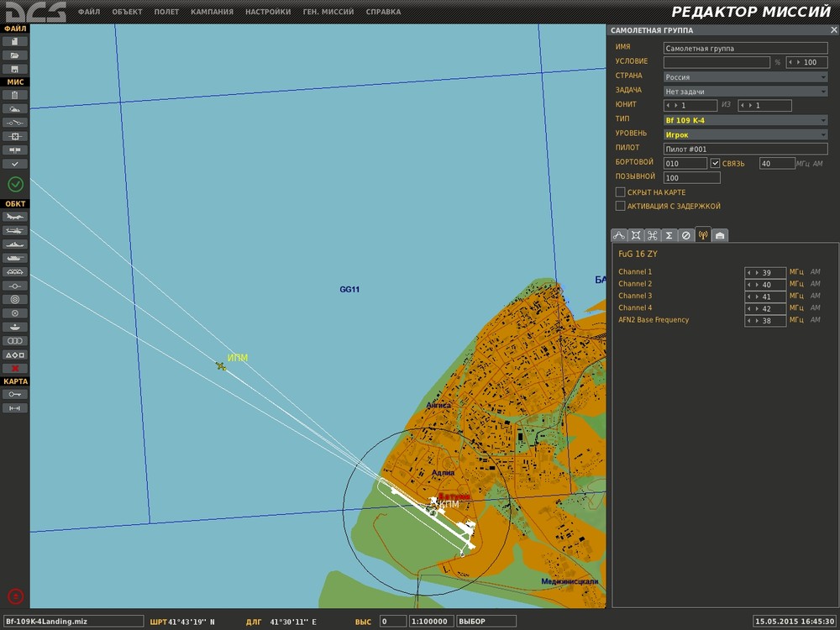Close the САМОЛЕТНАЯ ГРУППА panel
The image size is (840, 630).
pos(833,30)
